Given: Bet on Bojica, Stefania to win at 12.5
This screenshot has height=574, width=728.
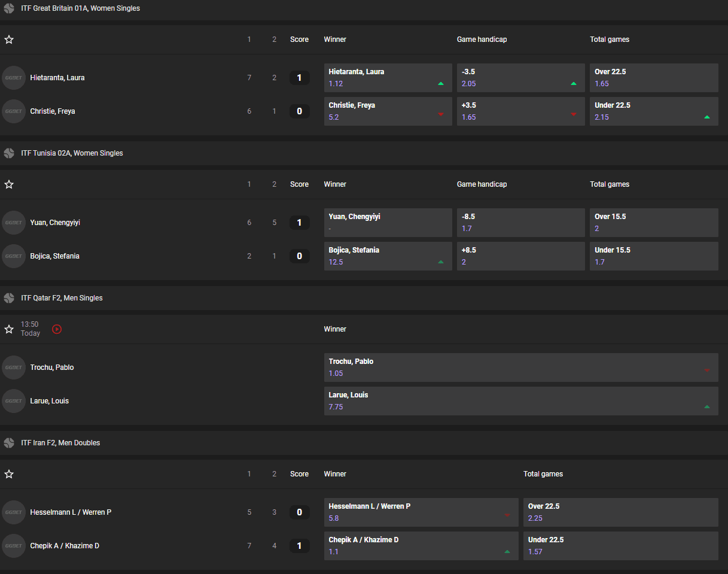Looking at the screenshot, I should [x=388, y=256].
